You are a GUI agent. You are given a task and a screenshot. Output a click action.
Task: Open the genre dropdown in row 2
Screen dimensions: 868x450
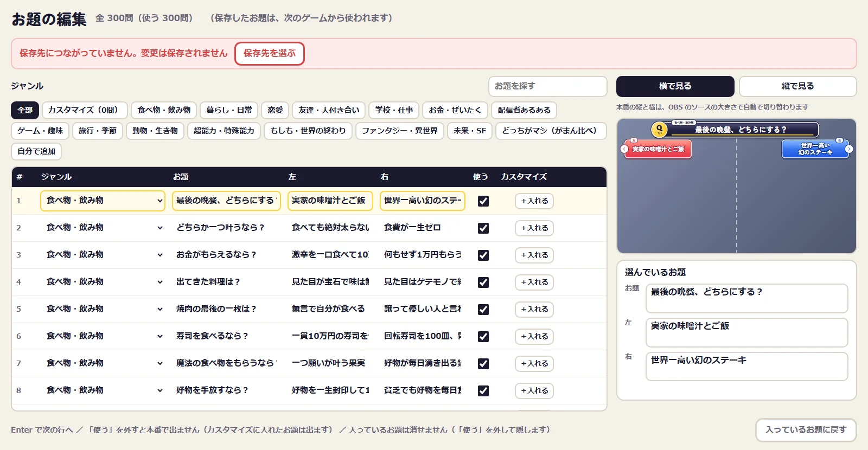103,228
